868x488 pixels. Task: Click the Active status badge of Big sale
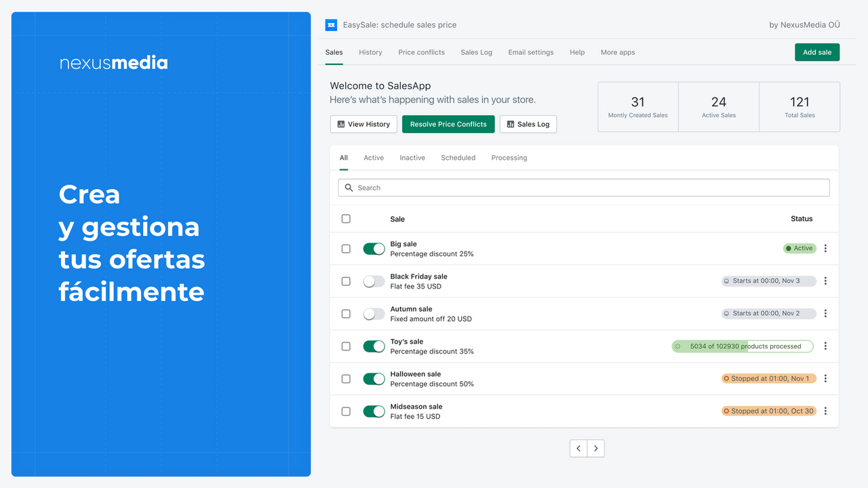[x=800, y=249]
